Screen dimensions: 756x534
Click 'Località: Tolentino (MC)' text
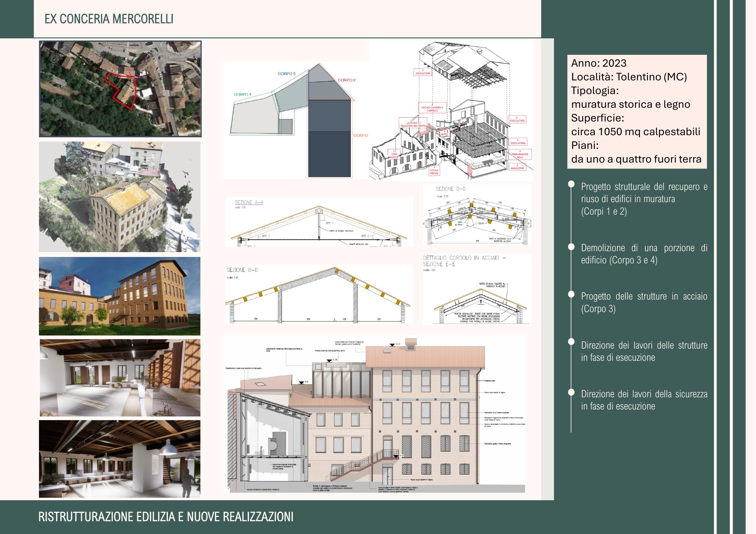[629, 77]
